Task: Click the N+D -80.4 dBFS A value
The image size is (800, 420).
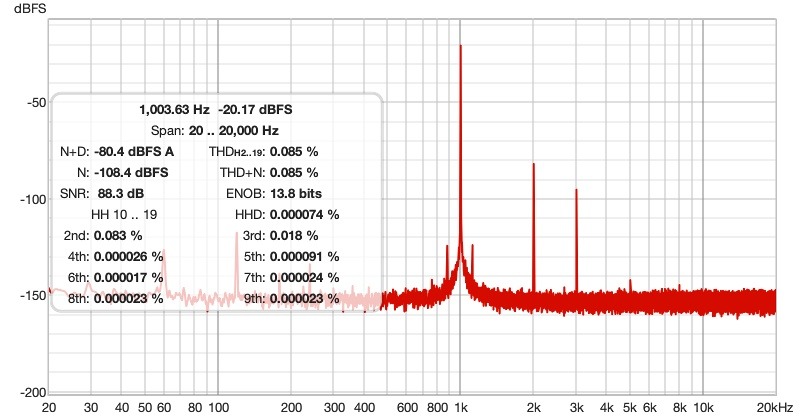Action: coord(134,152)
